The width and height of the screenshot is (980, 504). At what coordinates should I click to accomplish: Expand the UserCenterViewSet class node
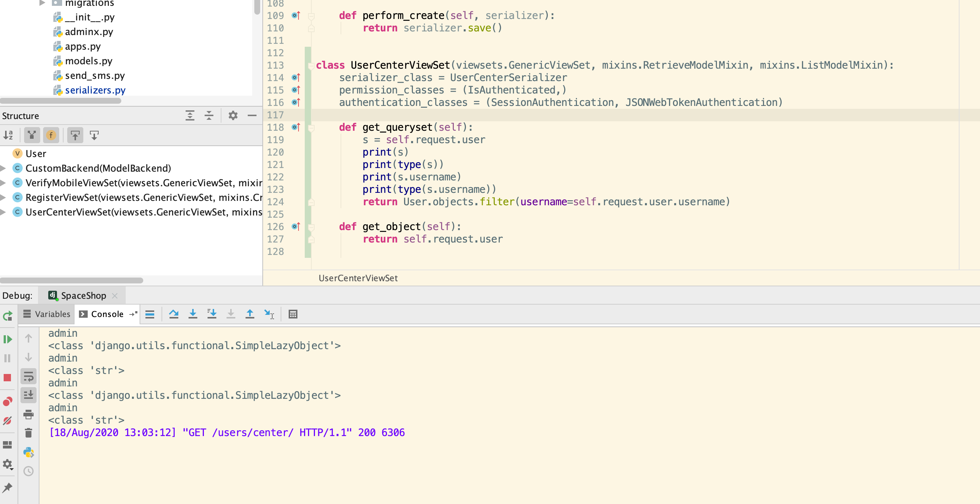3,212
